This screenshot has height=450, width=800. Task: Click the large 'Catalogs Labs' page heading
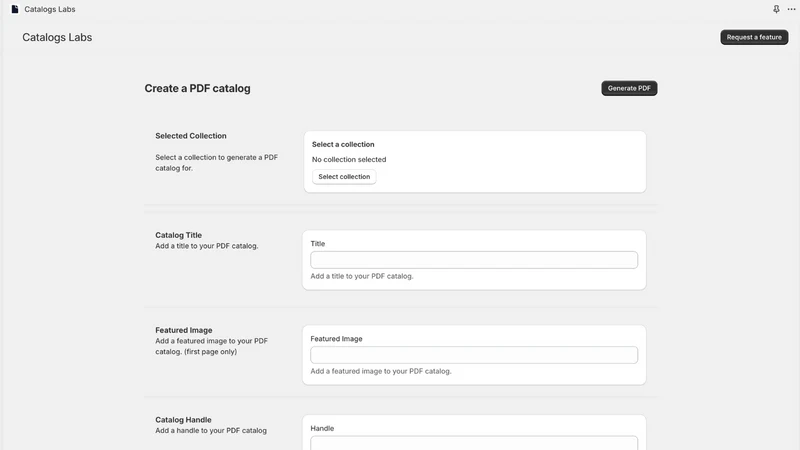point(57,37)
